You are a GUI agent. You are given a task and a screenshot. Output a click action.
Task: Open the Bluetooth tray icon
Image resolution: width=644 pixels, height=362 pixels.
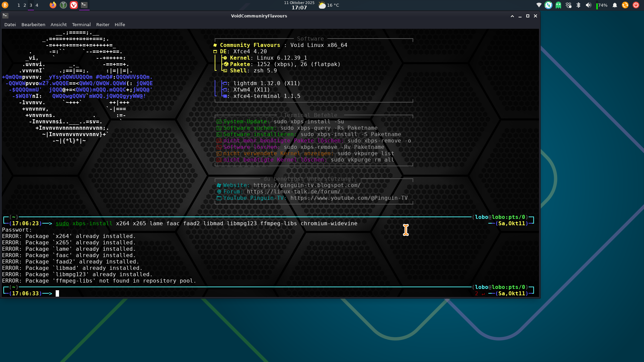click(x=578, y=5)
